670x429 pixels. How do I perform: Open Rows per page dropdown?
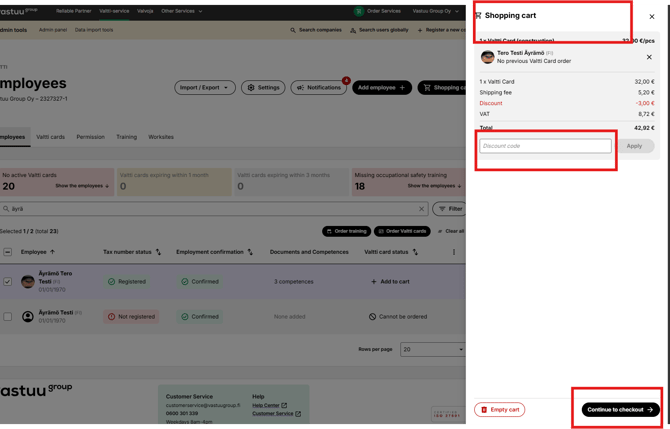pos(432,350)
